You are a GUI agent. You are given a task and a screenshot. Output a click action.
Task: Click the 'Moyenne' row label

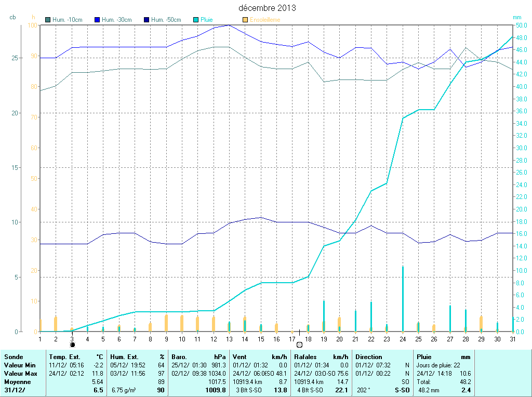pos(17,382)
